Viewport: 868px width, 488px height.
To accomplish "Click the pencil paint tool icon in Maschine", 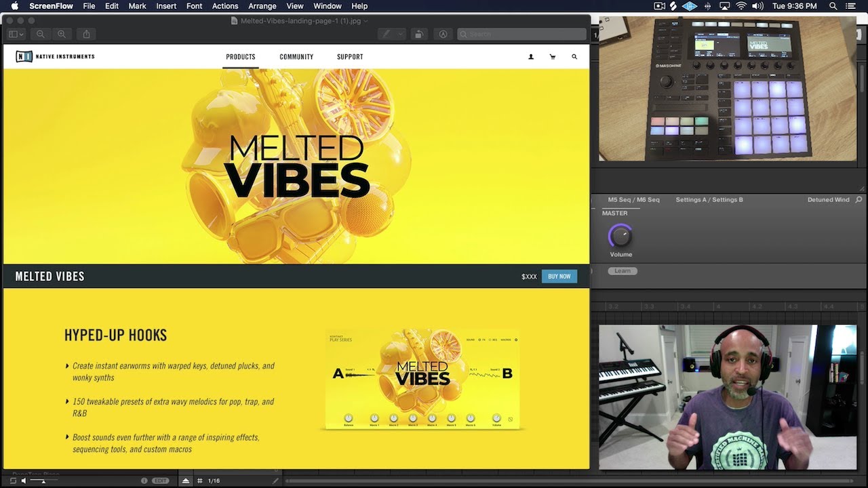I will pyautogui.click(x=275, y=481).
